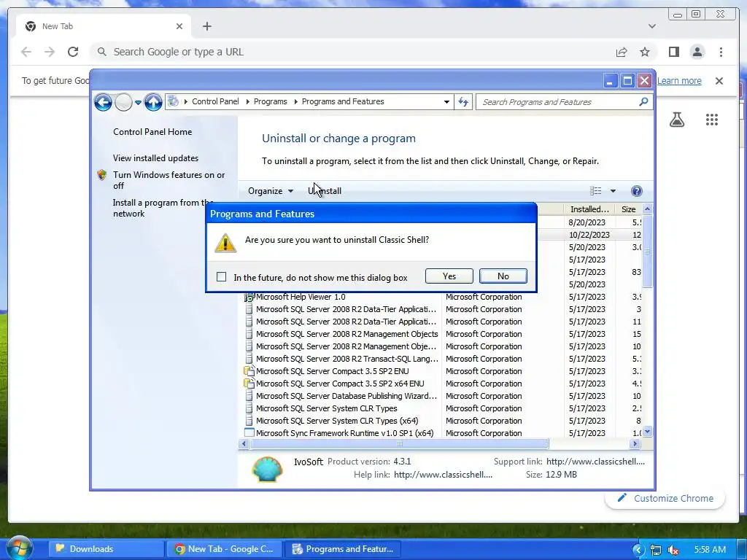Viewport: 747px width, 560px height.
Task: Click the Chrome address bar
Action: point(352,52)
